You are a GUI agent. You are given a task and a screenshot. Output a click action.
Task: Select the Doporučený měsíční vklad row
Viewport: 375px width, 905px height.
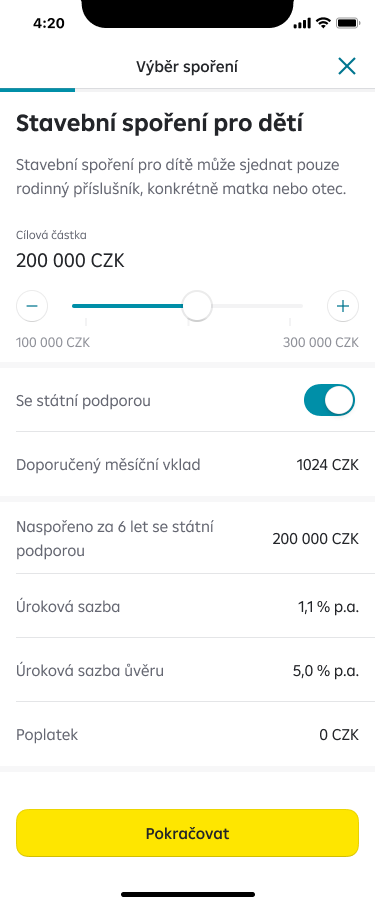188,465
